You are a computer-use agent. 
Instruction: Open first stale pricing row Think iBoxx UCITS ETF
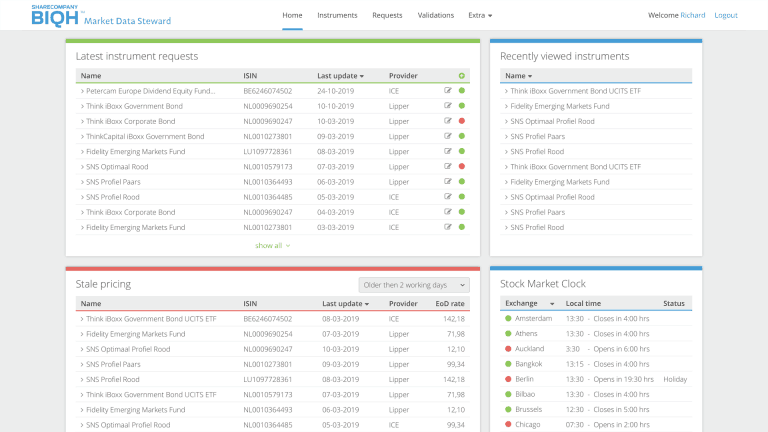coord(151,319)
